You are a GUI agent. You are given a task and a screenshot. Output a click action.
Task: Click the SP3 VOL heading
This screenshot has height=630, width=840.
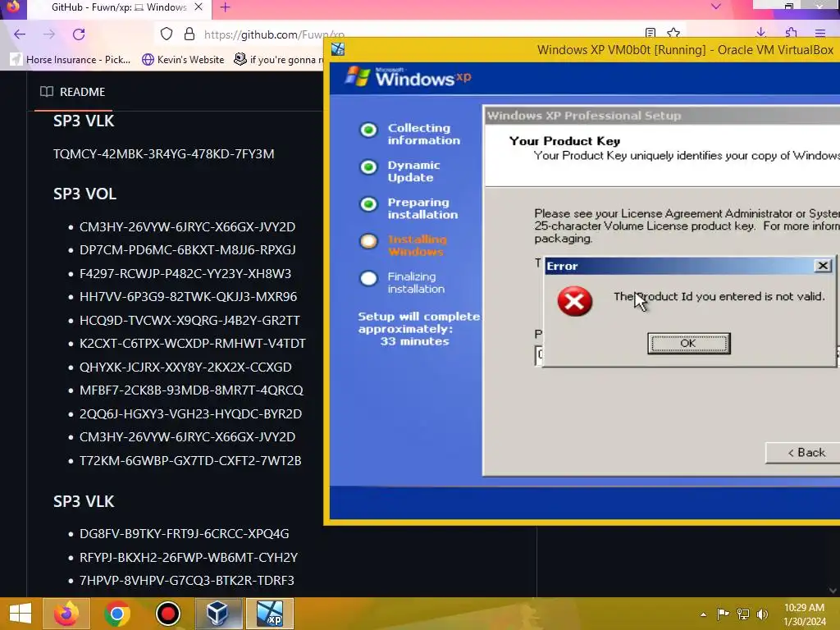pyautogui.click(x=84, y=194)
